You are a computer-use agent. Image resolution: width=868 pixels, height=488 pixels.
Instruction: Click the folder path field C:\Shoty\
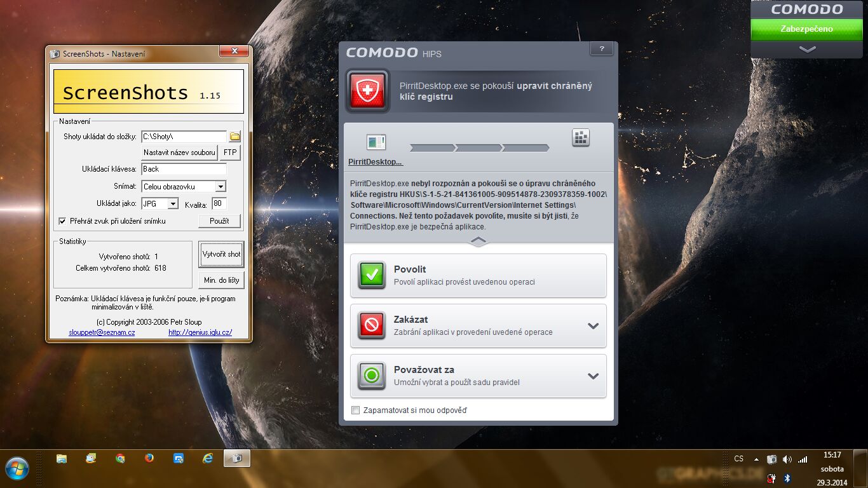pos(184,137)
